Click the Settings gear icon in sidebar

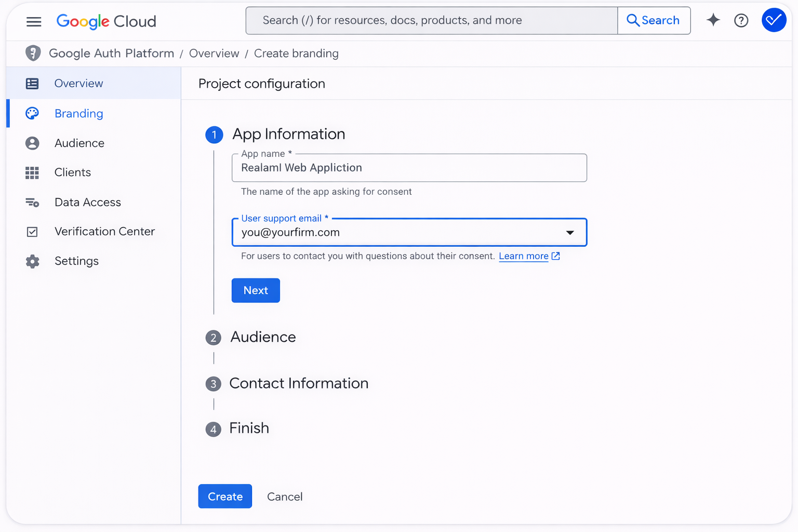click(32, 261)
